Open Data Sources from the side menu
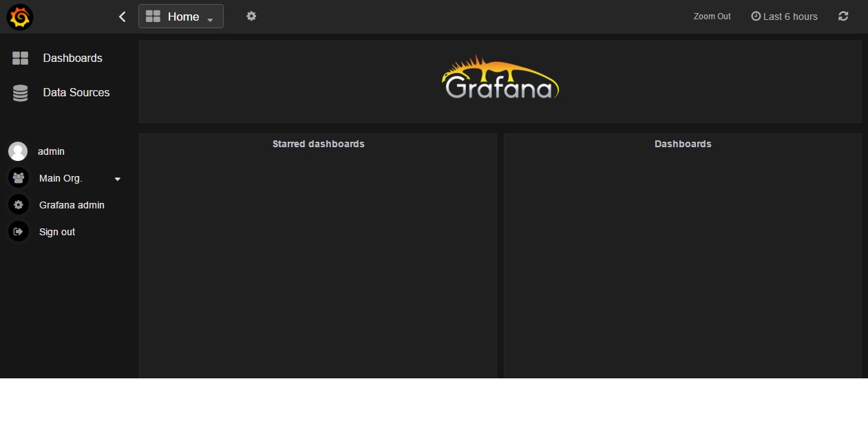The width and height of the screenshot is (868, 432). 76,92
